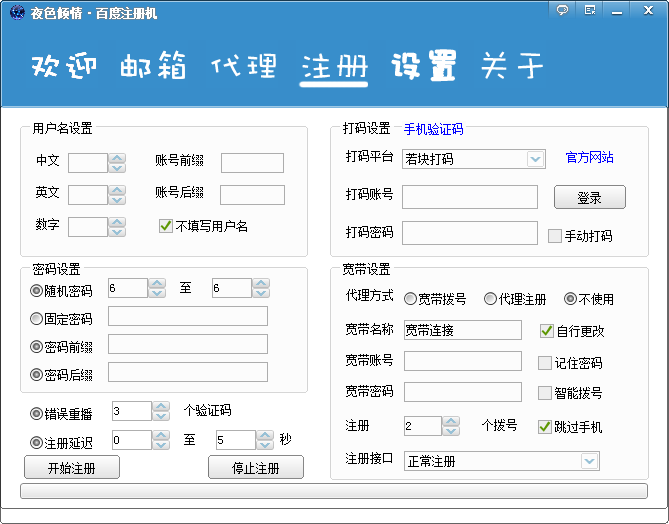Image resolution: width=669 pixels, height=524 pixels.
Task: Click the 账号前缀 input field
Action: tap(252, 163)
